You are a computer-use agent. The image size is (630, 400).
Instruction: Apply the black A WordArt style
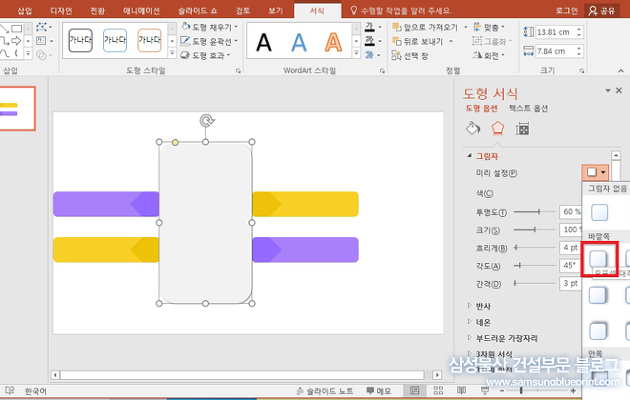[x=264, y=42]
